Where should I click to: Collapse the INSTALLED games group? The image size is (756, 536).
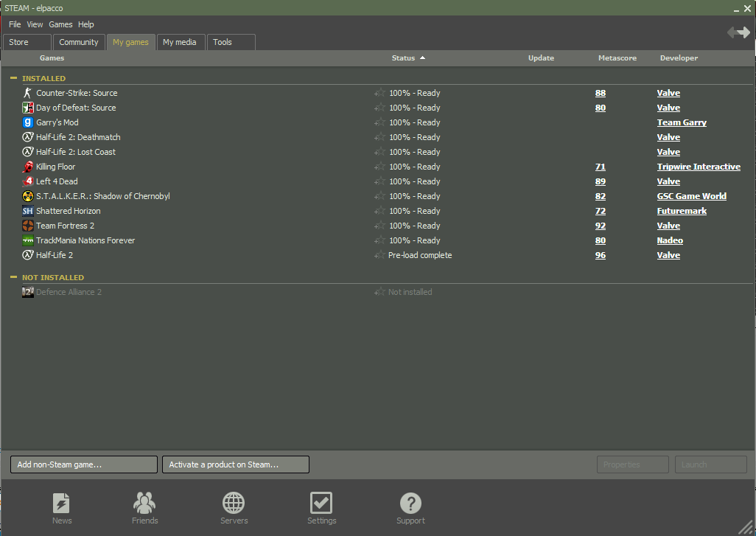(13, 77)
